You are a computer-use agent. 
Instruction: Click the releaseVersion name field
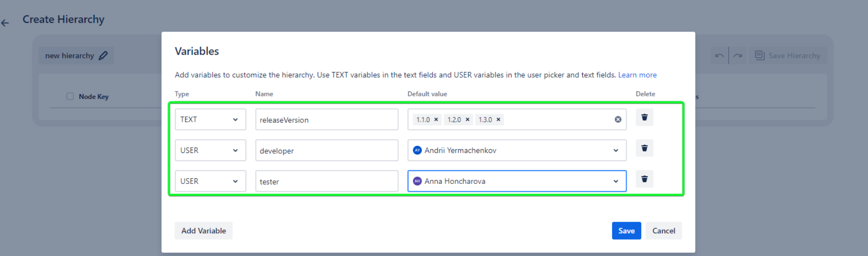326,120
